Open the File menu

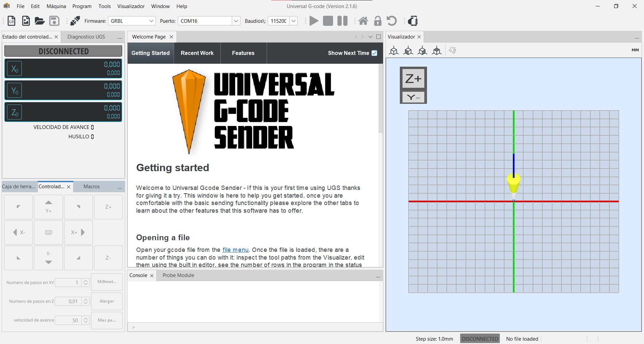point(20,6)
